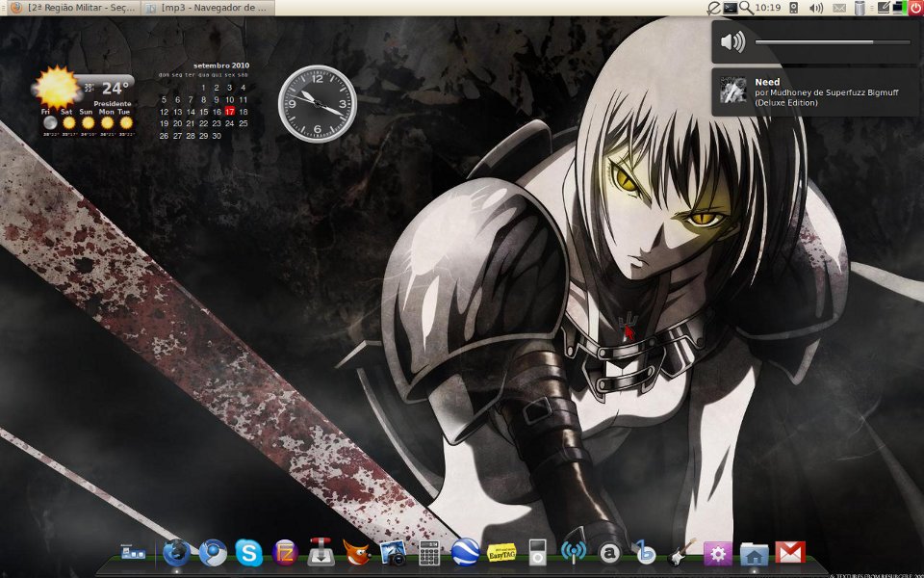Image resolution: width=924 pixels, height=578 pixels.
Task: Click the magnifier search icon in the panel
Action: pyautogui.click(x=746, y=8)
